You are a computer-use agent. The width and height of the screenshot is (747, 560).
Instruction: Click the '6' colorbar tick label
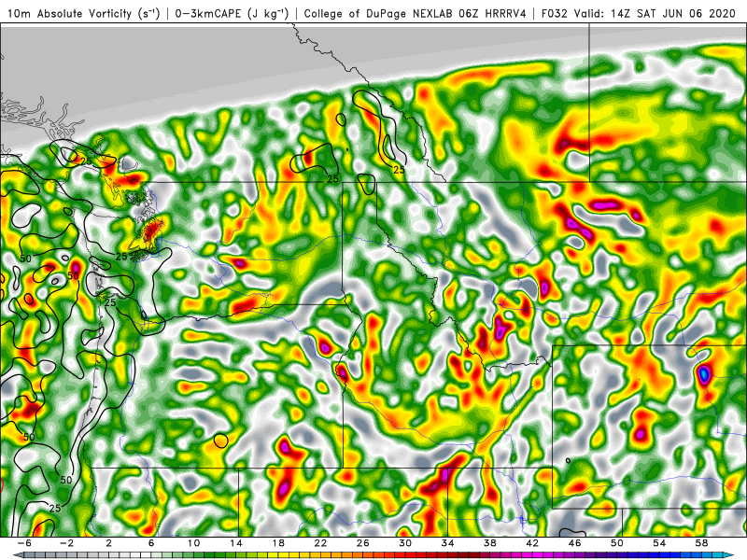151,543
